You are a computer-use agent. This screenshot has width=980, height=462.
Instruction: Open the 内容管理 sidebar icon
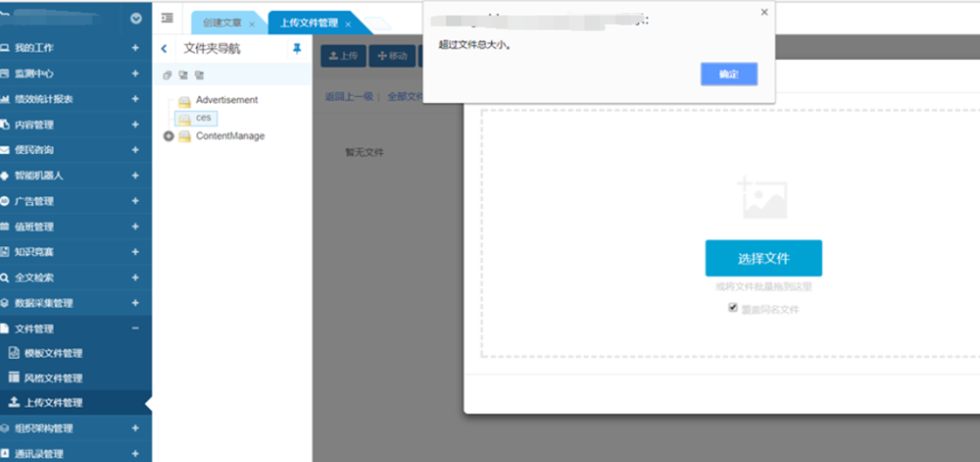pos(4,125)
